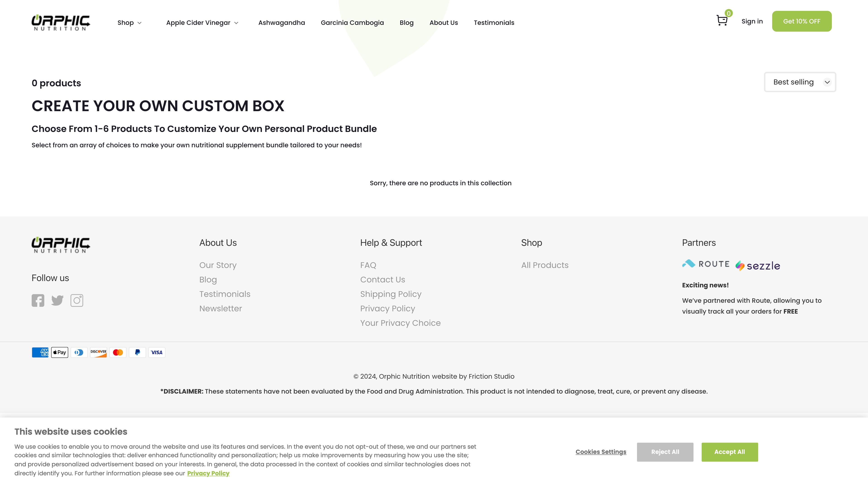868x488 pixels.
Task: Click the Apple Pay icon
Action: point(59,352)
